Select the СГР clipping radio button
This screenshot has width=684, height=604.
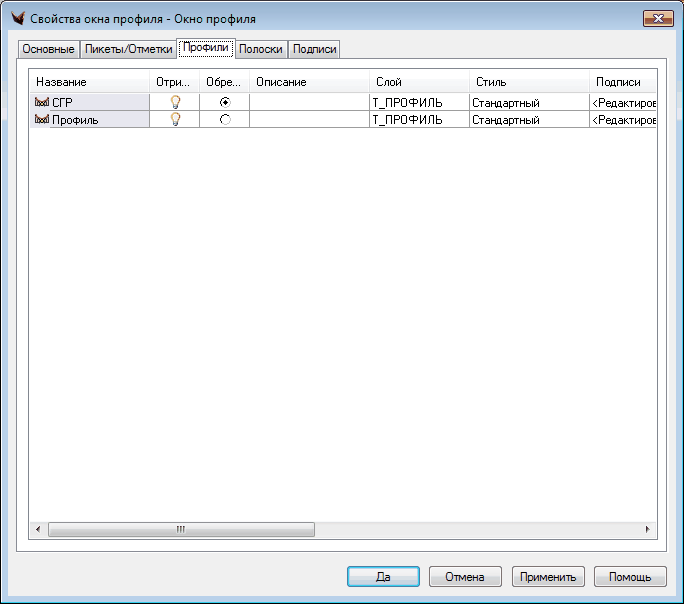[x=224, y=102]
